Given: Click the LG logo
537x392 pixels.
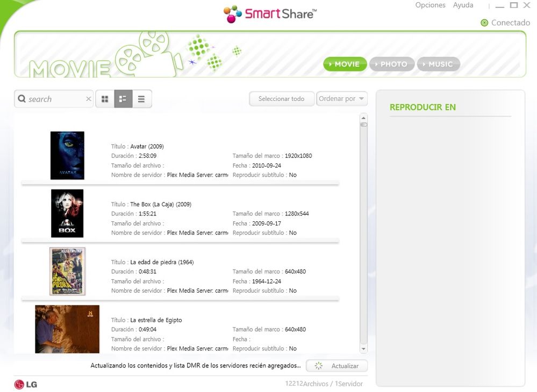Looking at the screenshot, I should click(x=26, y=384).
